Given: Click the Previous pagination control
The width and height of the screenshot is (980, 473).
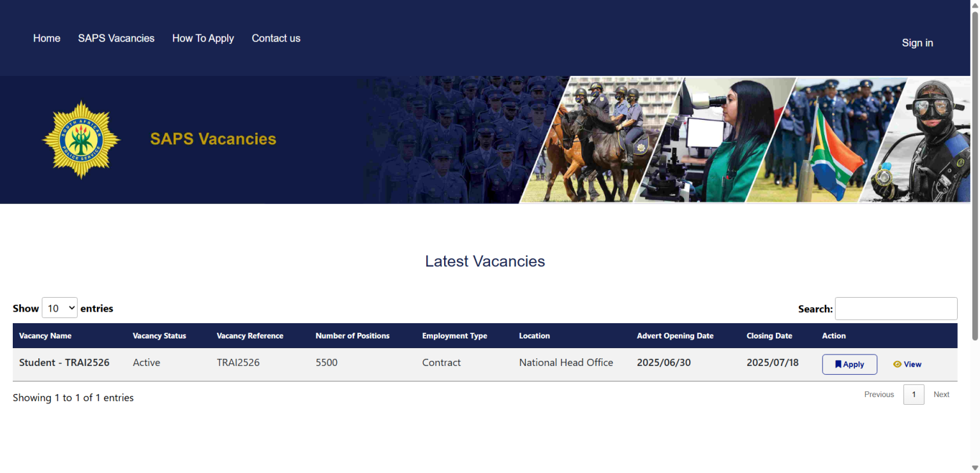Looking at the screenshot, I should 879,394.
